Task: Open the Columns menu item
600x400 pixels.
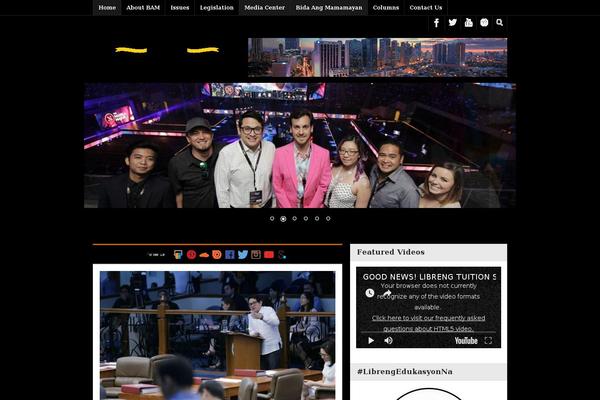Action: tap(386, 8)
